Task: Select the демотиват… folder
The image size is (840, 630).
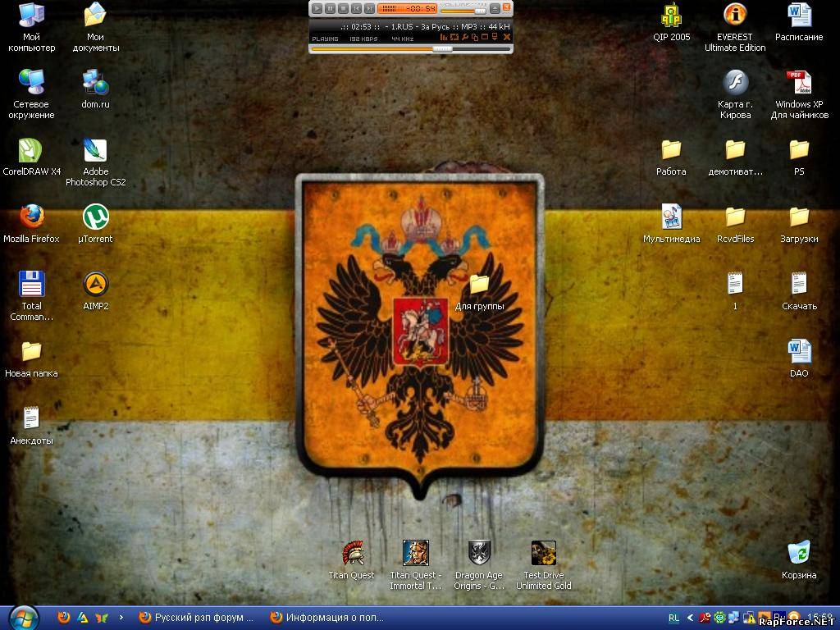Action: (x=735, y=157)
